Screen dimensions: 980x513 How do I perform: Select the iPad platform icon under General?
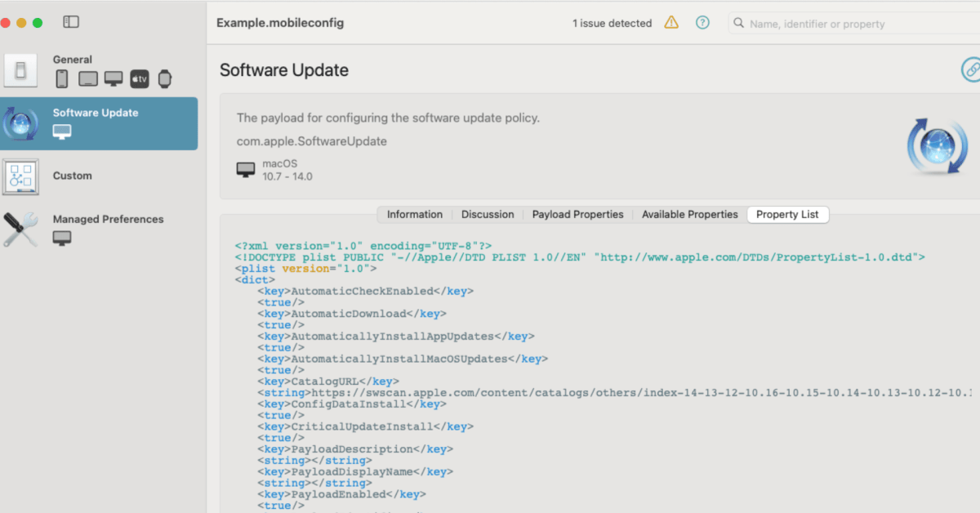click(88, 79)
